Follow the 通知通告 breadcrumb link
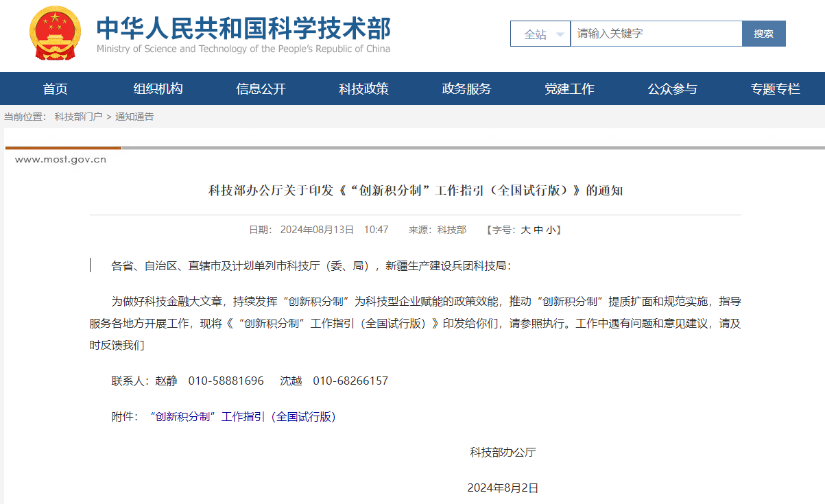The width and height of the screenshot is (825, 504). pyautogui.click(x=134, y=117)
